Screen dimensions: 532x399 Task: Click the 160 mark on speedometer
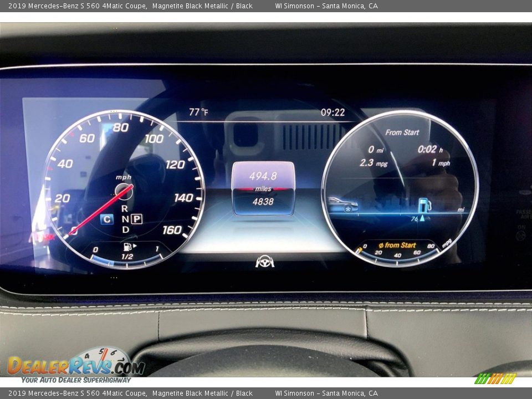(x=172, y=230)
